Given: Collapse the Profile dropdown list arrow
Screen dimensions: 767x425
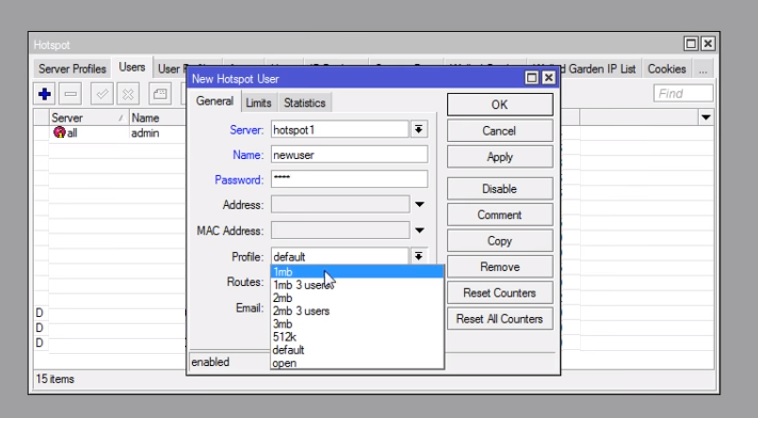Looking at the screenshot, I should click(419, 257).
